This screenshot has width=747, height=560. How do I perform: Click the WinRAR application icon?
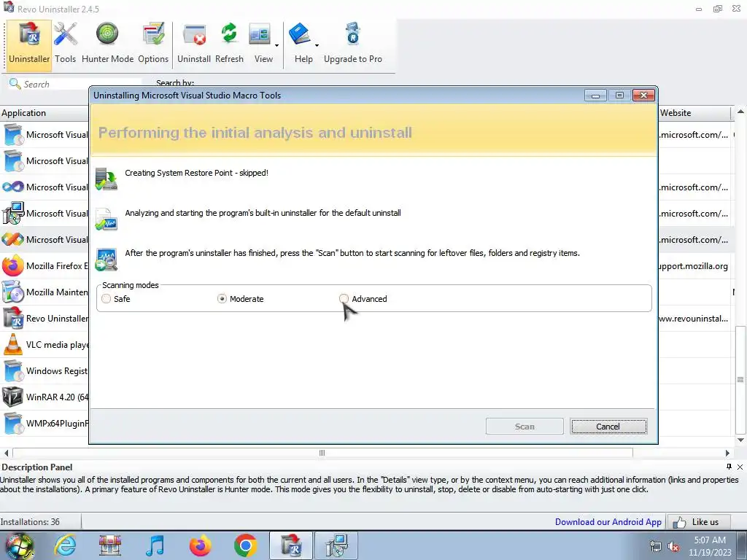[13, 397]
